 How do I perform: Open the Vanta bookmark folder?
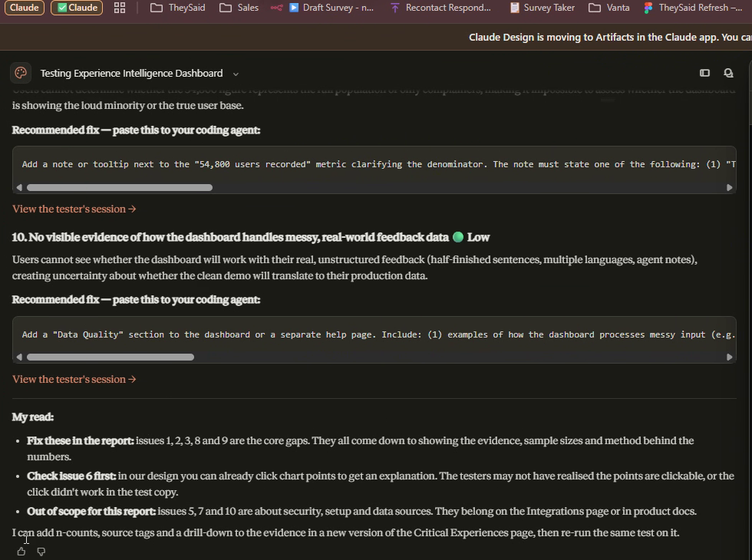(x=609, y=8)
